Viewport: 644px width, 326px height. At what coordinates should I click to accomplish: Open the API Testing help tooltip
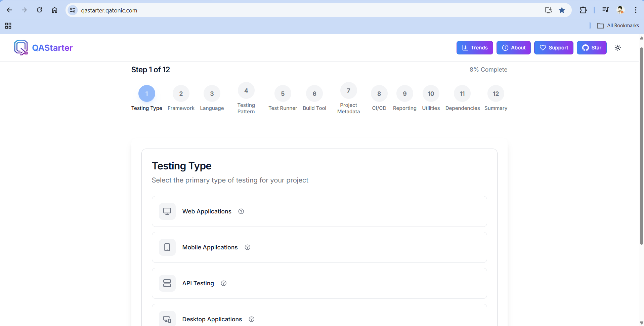pos(223,283)
